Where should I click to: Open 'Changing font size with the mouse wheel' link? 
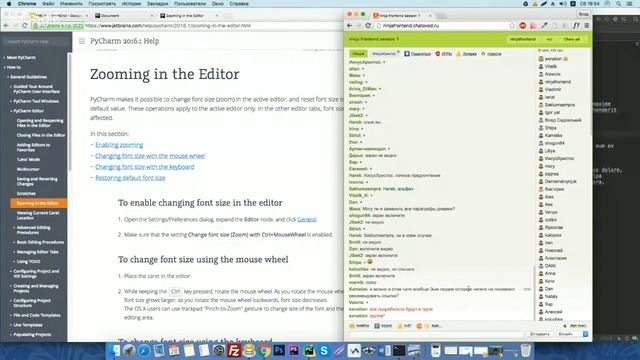(x=150, y=156)
